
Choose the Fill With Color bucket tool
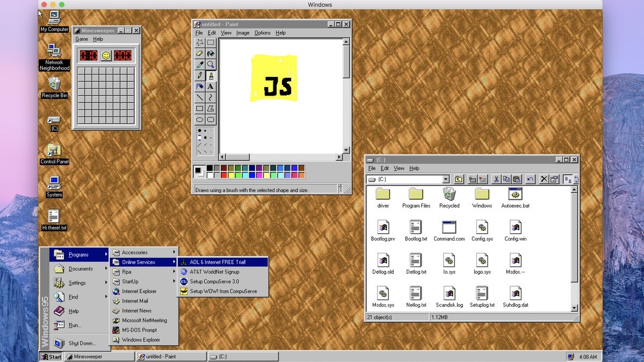pyautogui.click(x=211, y=53)
